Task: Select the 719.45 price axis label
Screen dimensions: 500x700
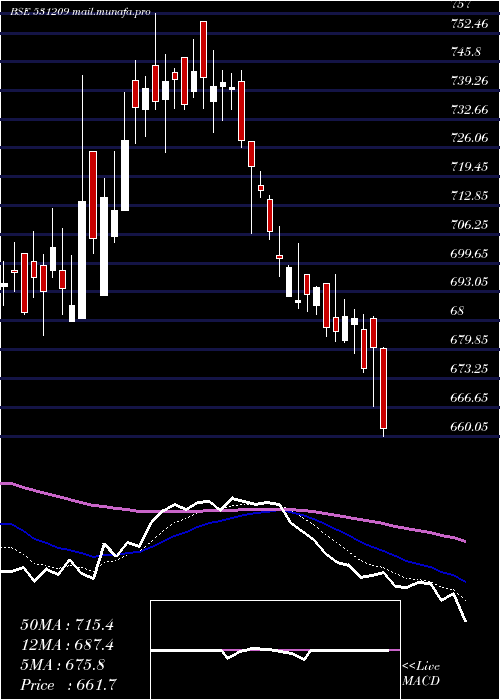Action: (x=469, y=167)
